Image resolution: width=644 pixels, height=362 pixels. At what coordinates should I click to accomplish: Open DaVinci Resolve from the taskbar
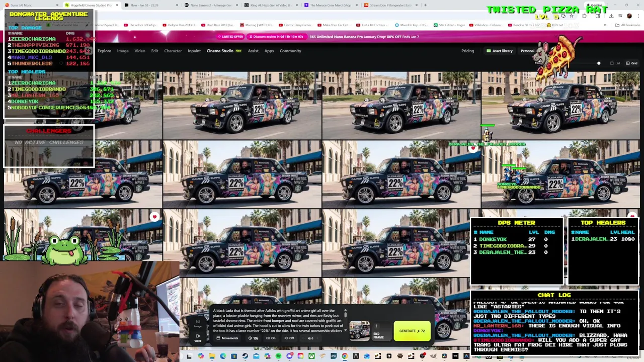pos(444,356)
